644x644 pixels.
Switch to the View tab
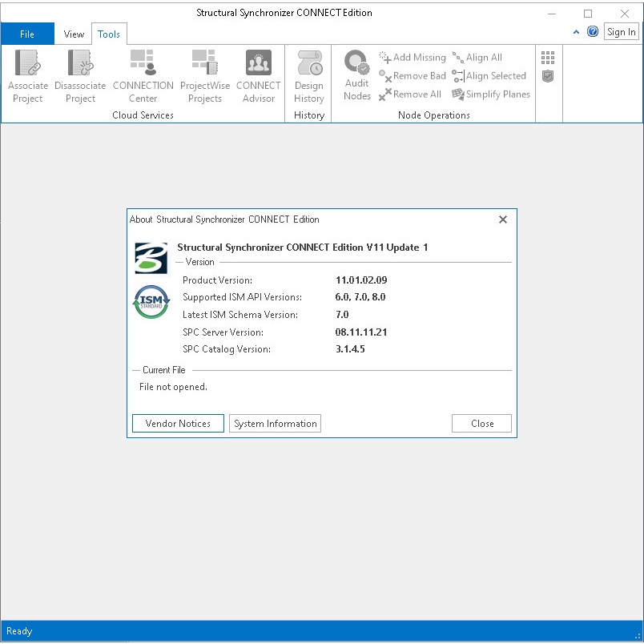pyautogui.click(x=74, y=34)
